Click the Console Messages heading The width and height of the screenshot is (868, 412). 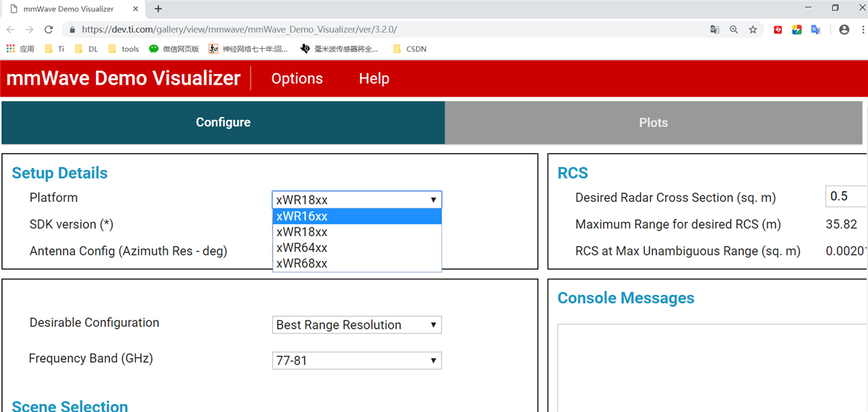point(626,298)
